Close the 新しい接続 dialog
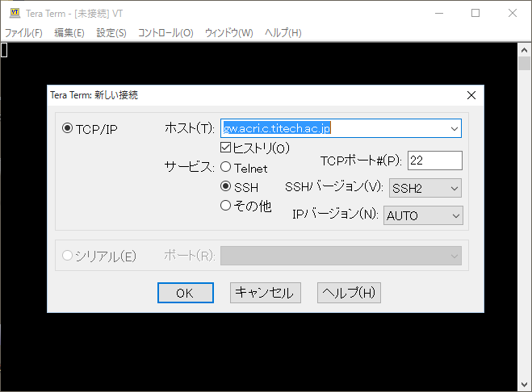The image size is (532, 392). pos(471,95)
